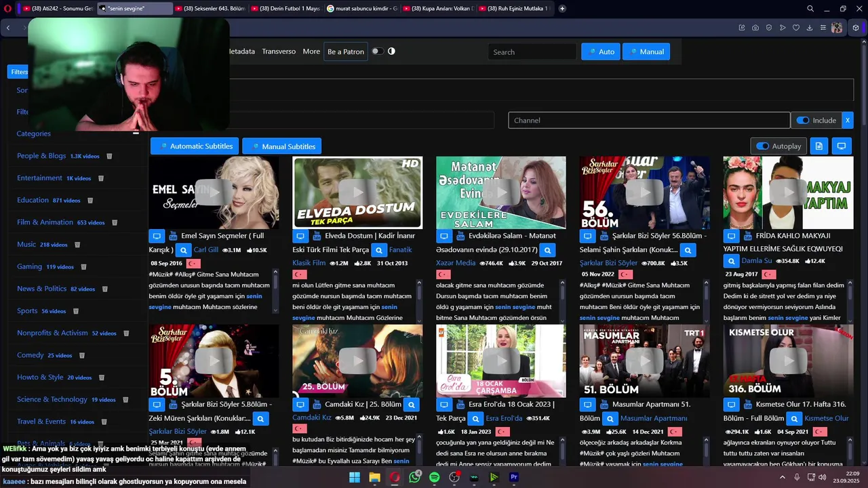Open a new browser tab with plus button
This screenshot has height=488, width=868.
point(562,9)
